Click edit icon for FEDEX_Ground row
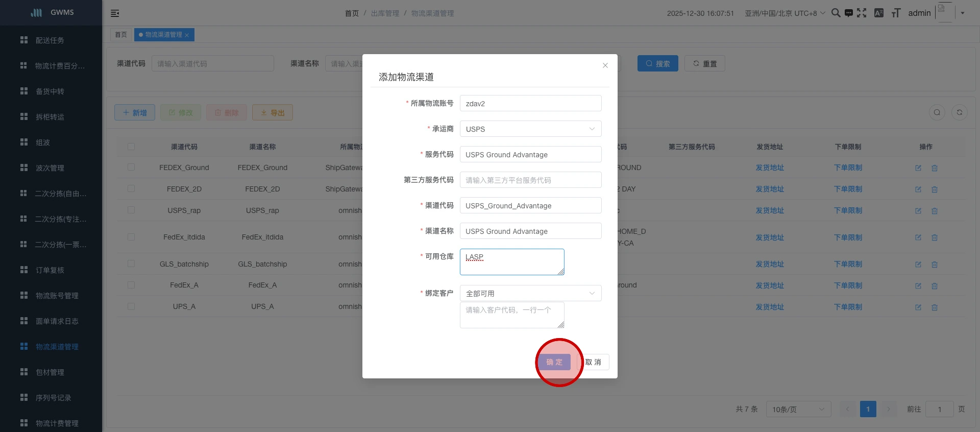Image resolution: width=980 pixels, height=432 pixels. coord(918,168)
